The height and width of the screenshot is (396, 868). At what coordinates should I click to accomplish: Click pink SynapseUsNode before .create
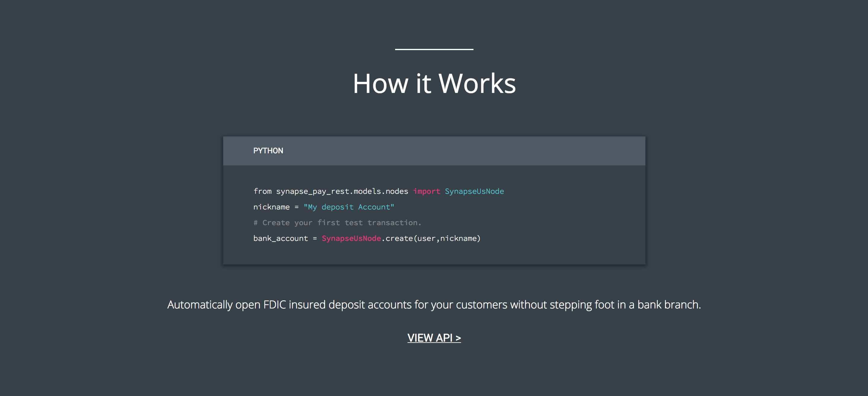tap(351, 238)
